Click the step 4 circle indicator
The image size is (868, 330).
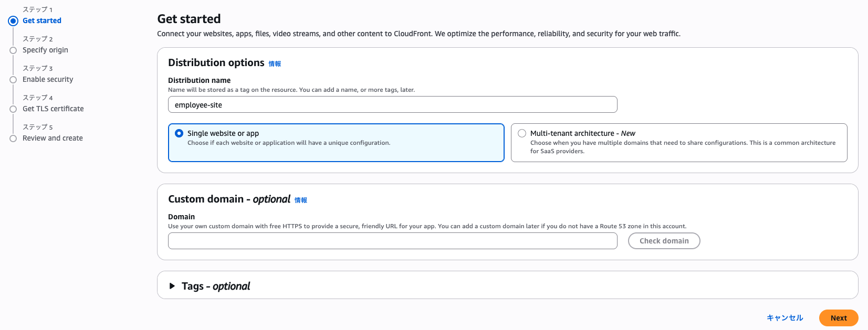click(x=13, y=109)
